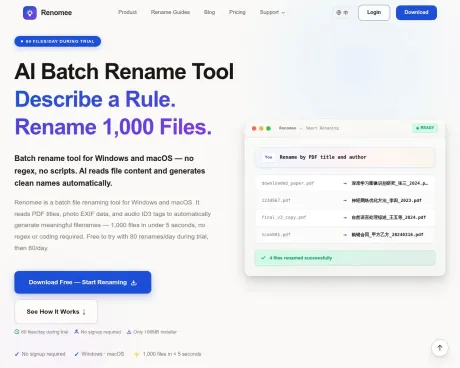Click Download Free — Start Renaming button
The image size is (460, 368).
83,282
